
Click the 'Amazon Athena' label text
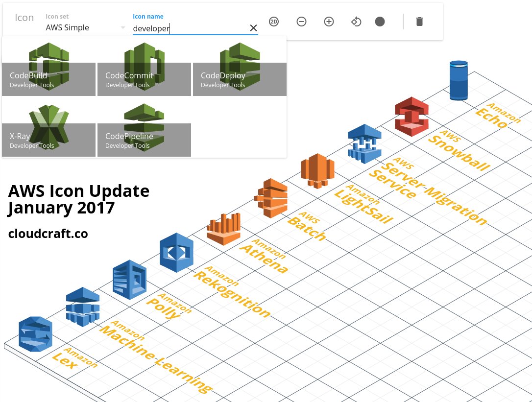point(265,256)
